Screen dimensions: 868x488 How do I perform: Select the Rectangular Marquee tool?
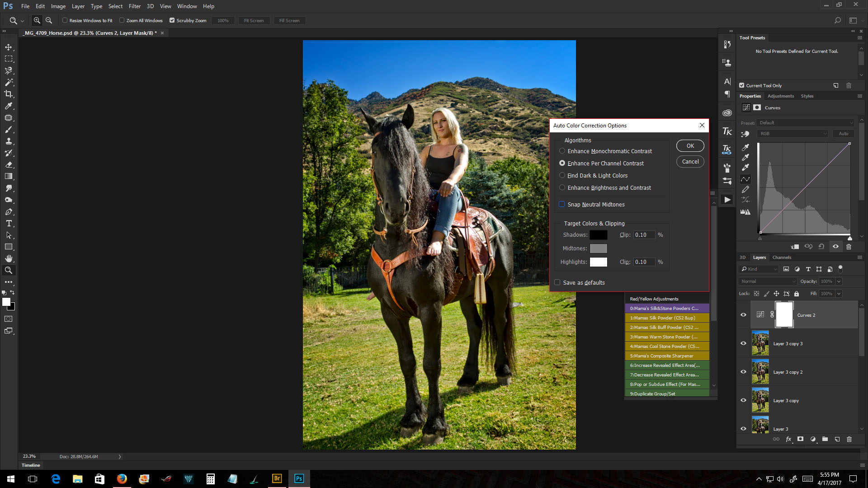[9, 59]
